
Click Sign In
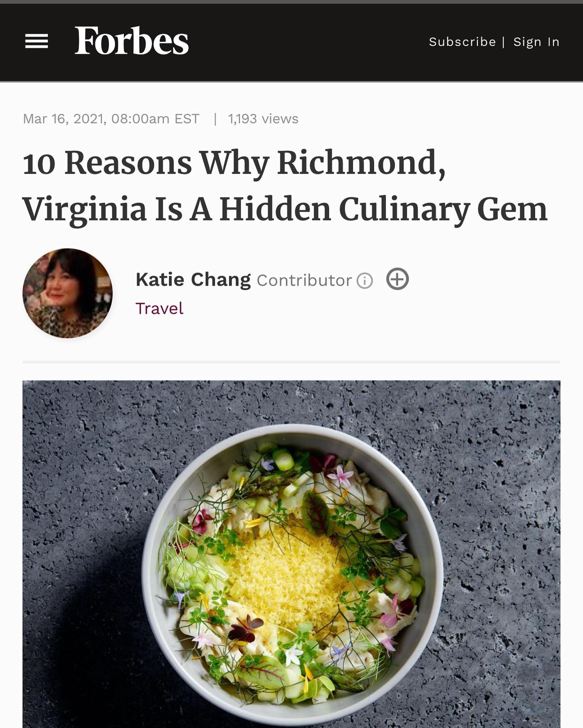[536, 42]
